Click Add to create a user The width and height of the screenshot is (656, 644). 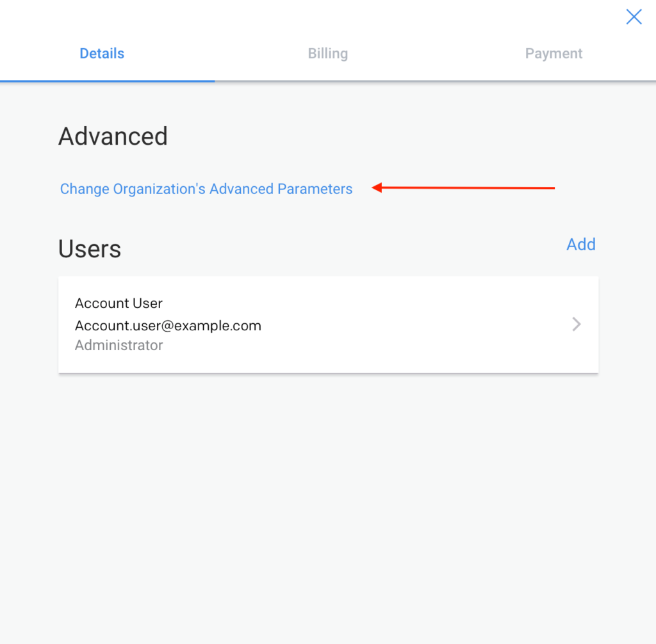pyautogui.click(x=581, y=245)
